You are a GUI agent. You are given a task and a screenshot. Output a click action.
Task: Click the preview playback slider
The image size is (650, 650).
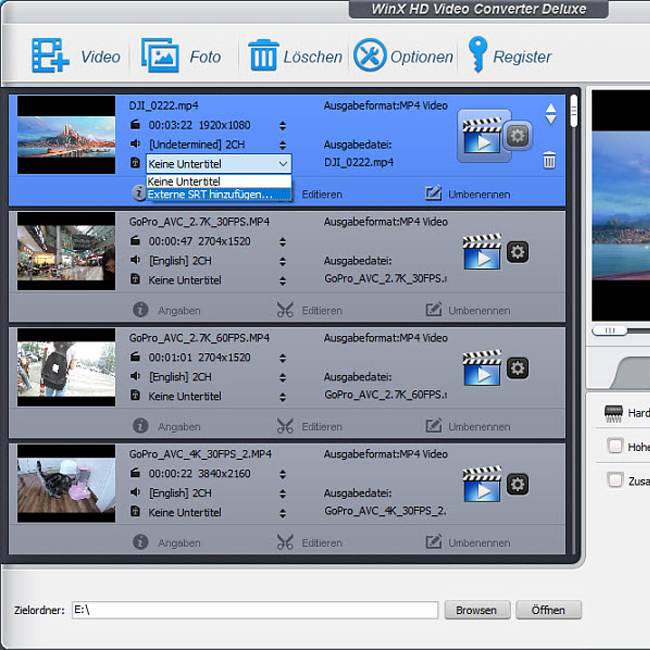click(610, 330)
